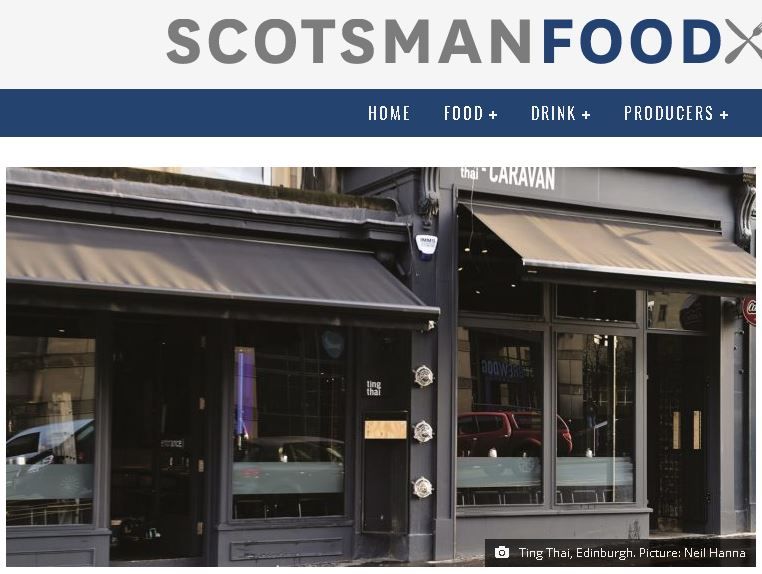This screenshot has width=762, height=574.
Task: Expand the plus sign next to Food
Action: pos(493,115)
